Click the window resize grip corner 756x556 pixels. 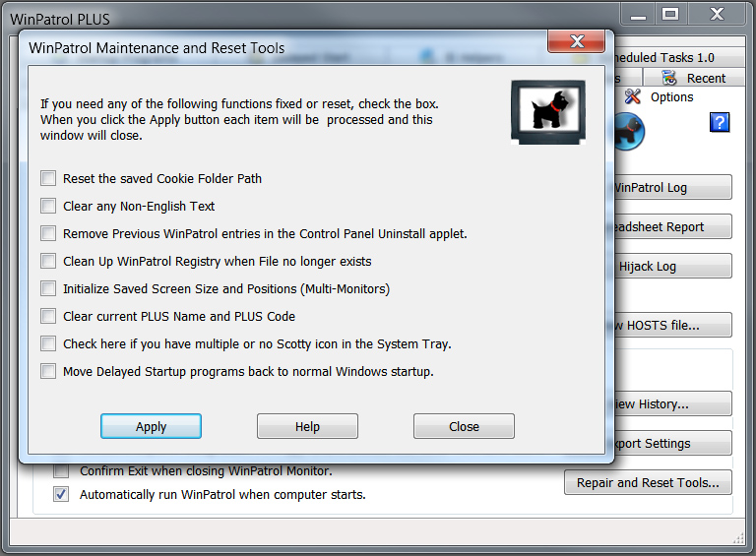pos(738,537)
